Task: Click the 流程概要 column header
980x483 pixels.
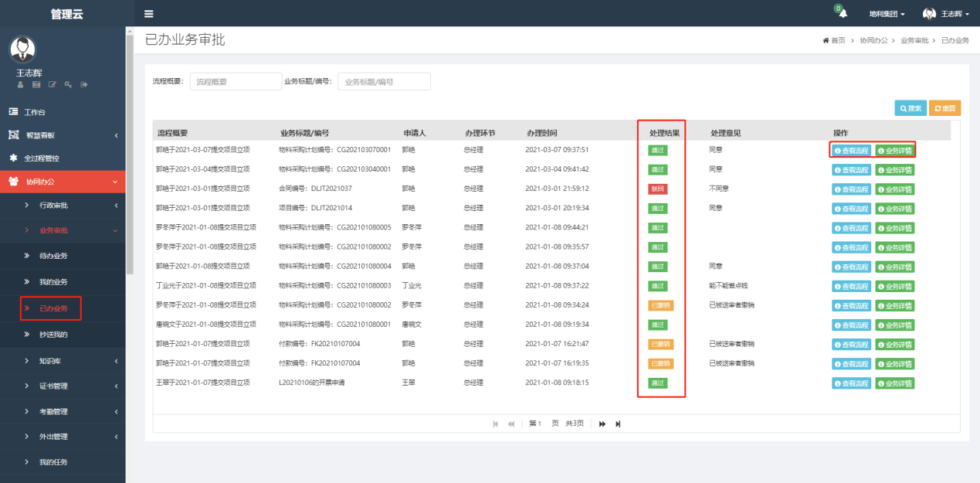Action: point(173,133)
